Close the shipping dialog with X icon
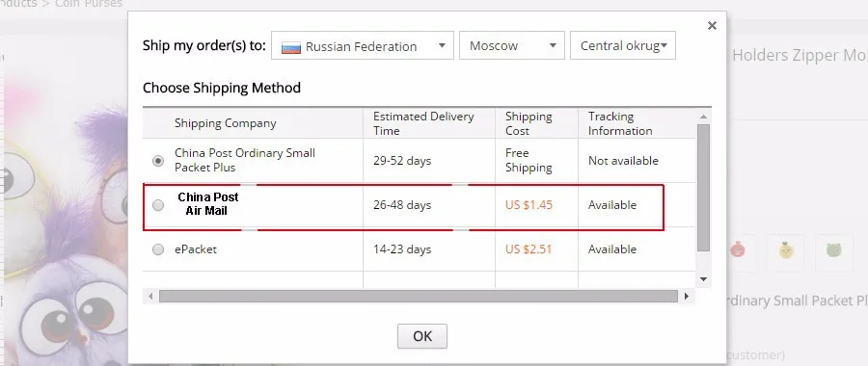868x366 pixels. pos(712,25)
